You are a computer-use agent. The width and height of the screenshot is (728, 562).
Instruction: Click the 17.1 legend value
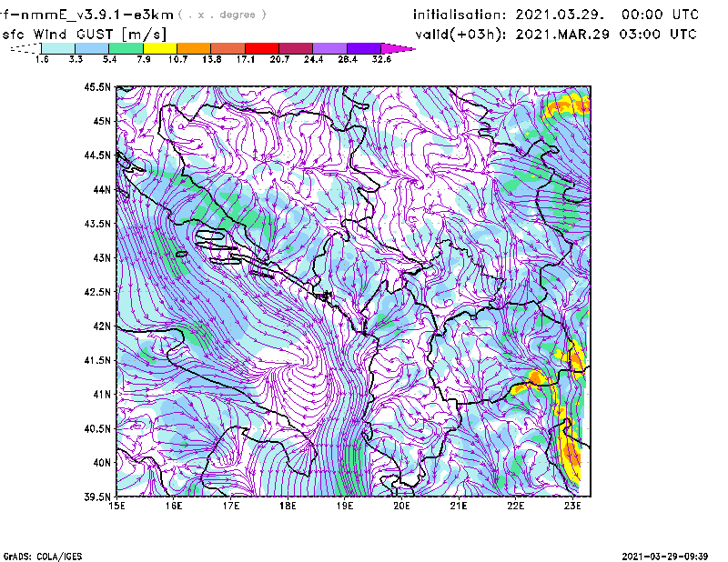point(246,59)
